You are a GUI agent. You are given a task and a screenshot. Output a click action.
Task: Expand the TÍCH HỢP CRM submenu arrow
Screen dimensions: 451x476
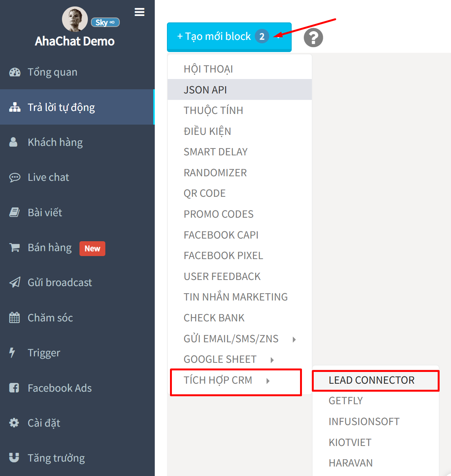point(268,381)
